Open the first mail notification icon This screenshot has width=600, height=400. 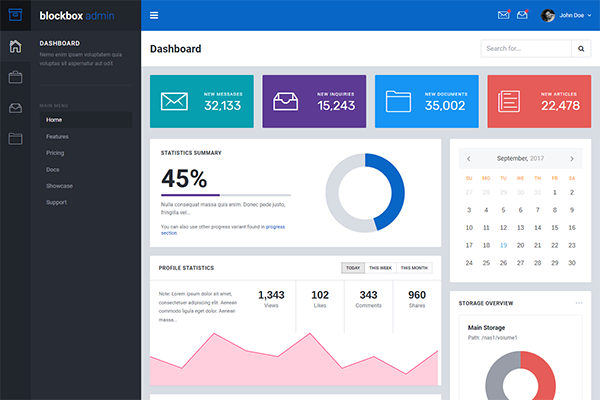[x=504, y=15]
